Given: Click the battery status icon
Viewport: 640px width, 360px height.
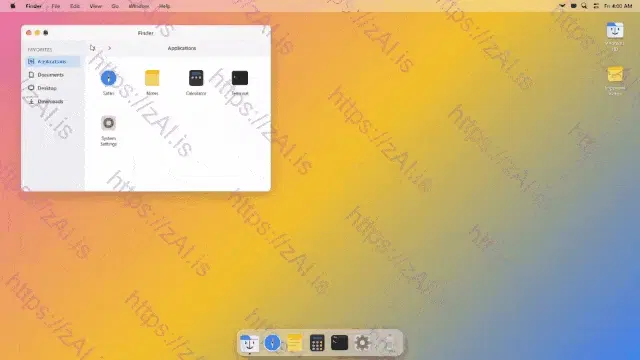Looking at the screenshot, I should [x=573, y=6].
